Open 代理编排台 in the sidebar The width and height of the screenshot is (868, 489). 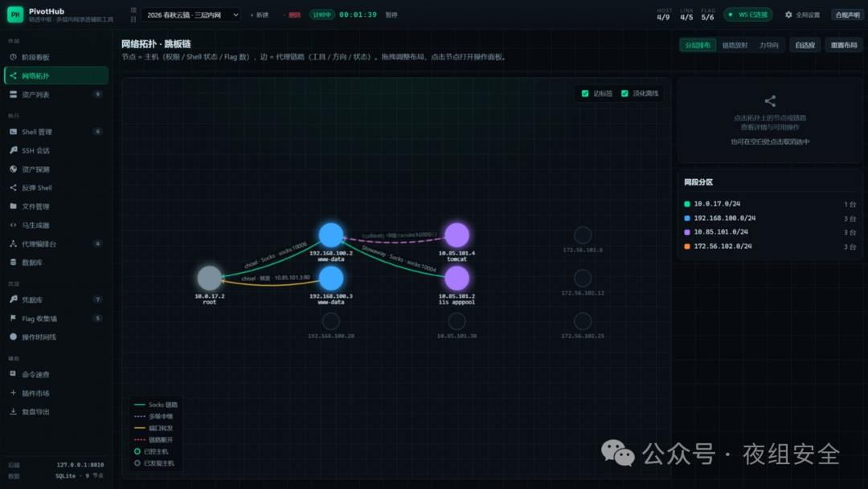56,244
